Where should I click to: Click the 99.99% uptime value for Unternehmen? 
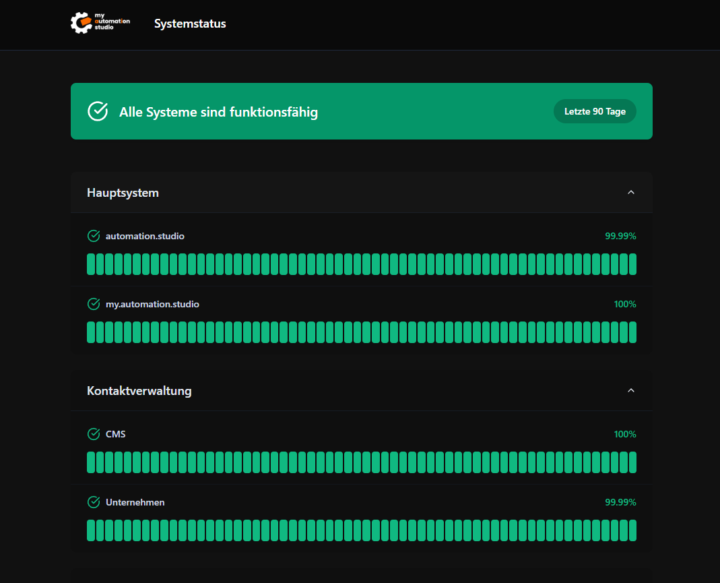[620, 502]
